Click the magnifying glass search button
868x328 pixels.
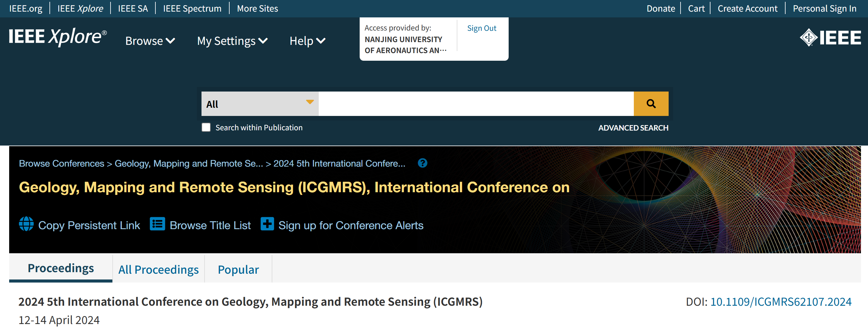651,104
